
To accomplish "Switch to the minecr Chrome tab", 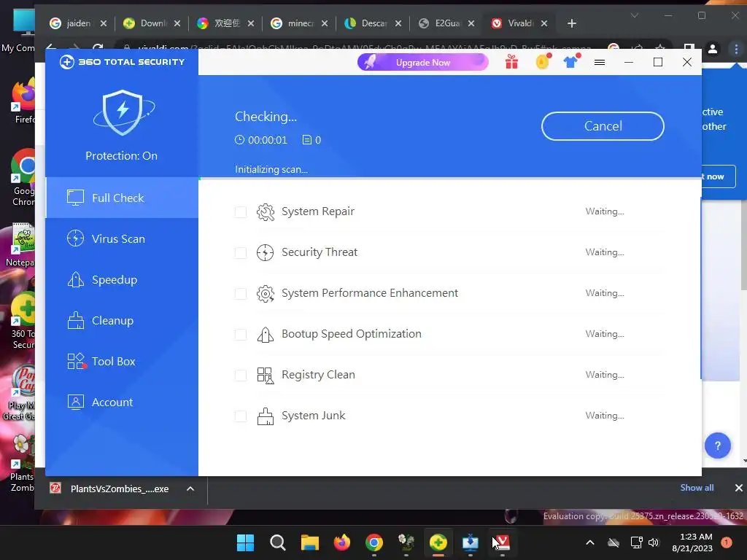I will pos(298,23).
